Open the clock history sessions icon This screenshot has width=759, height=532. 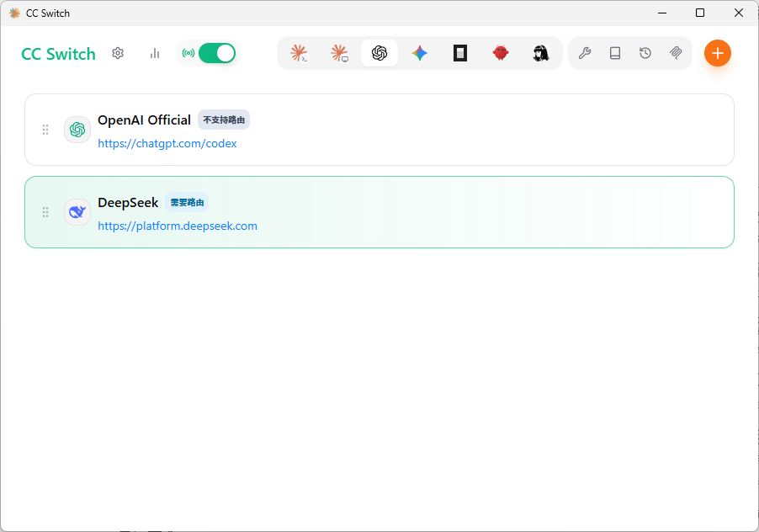(645, 53)
